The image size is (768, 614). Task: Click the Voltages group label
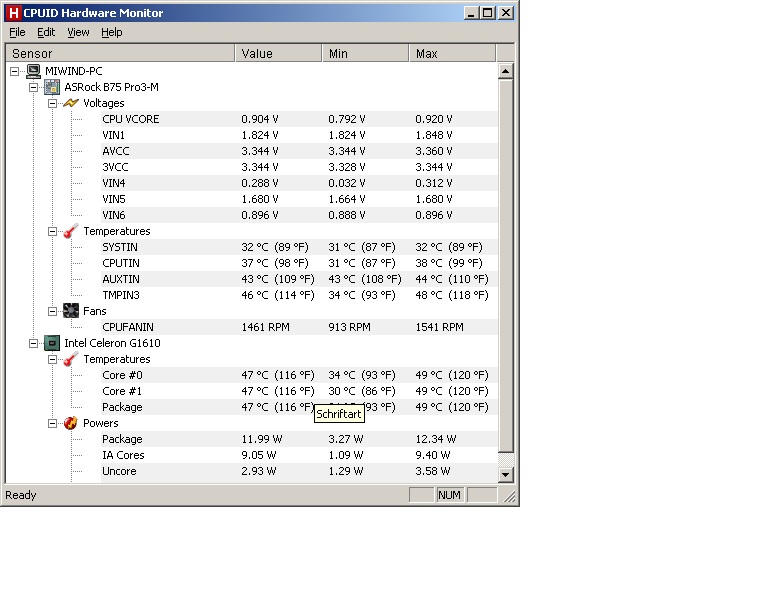pyautogui.click(x=104, y=103)
